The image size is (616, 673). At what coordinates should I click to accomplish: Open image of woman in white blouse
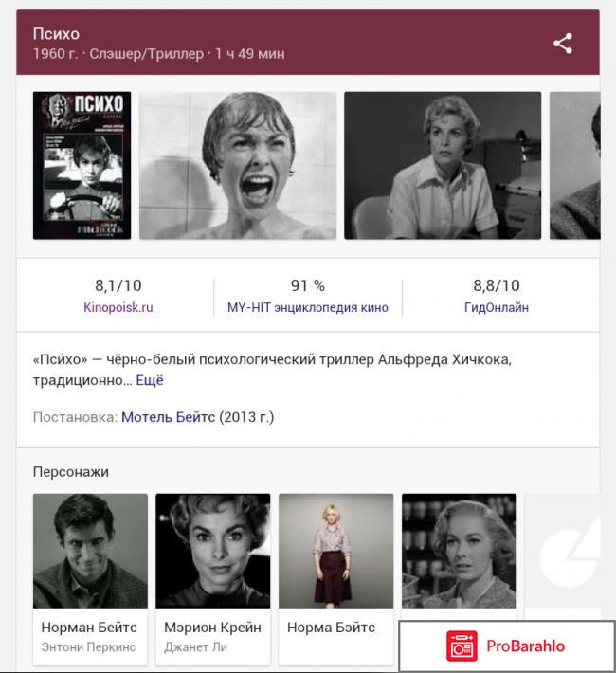click(x=443, y=165)
